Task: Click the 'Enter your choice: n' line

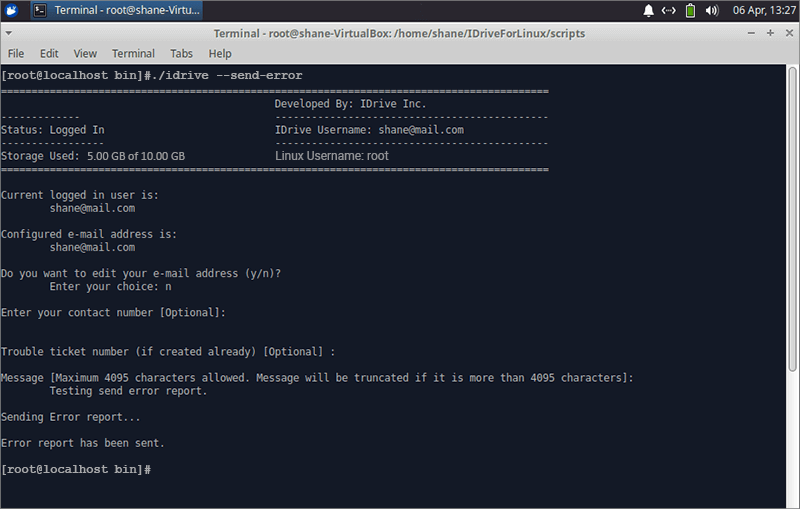Action: (111, 287)
